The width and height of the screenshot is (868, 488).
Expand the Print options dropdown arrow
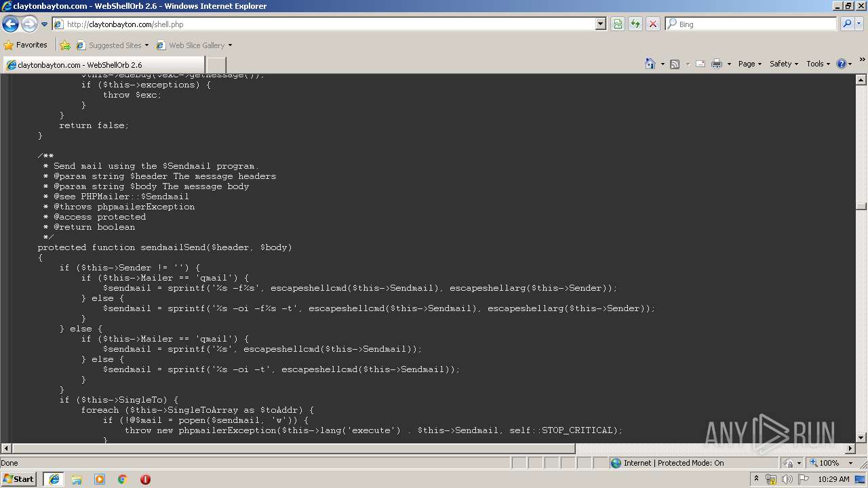[x=729, y=64]
